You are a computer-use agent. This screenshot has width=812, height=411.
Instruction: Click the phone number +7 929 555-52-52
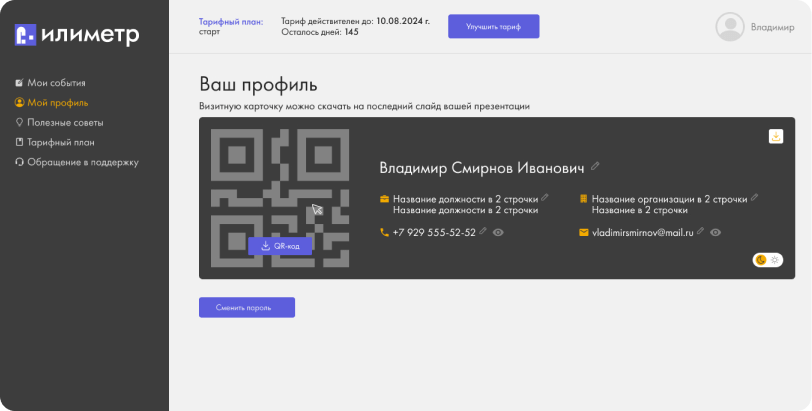[x=434, y=232]
